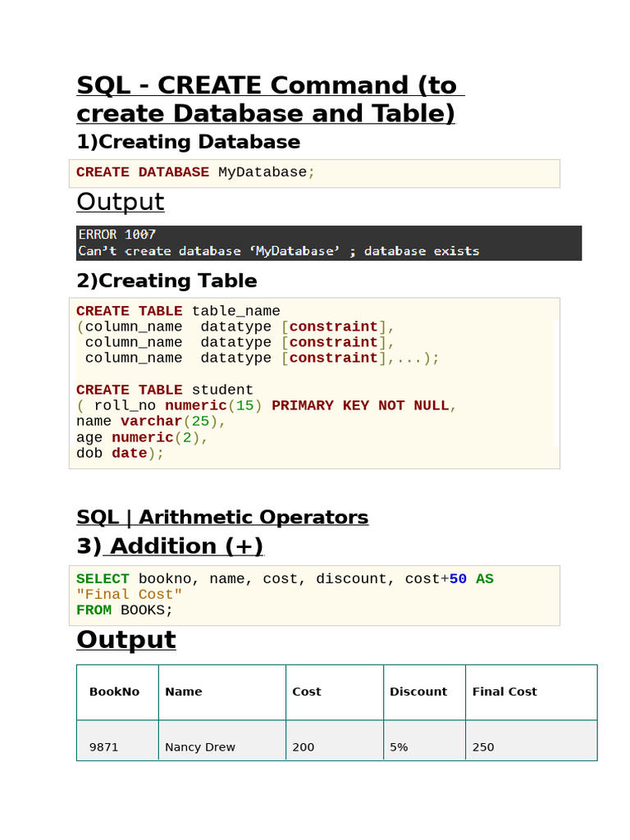Click the 'FROM BOOKS;' code line
Screen dimensions: 630x840
coord(125,609)
